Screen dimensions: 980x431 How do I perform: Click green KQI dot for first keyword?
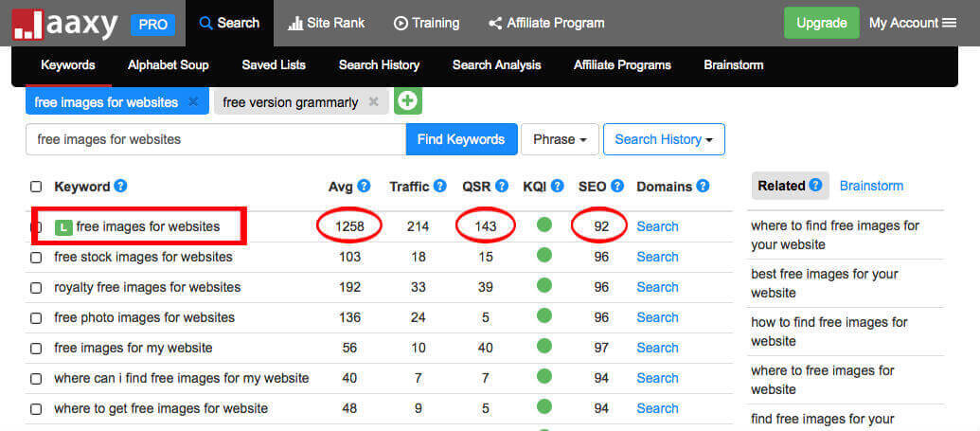[543, 225]
